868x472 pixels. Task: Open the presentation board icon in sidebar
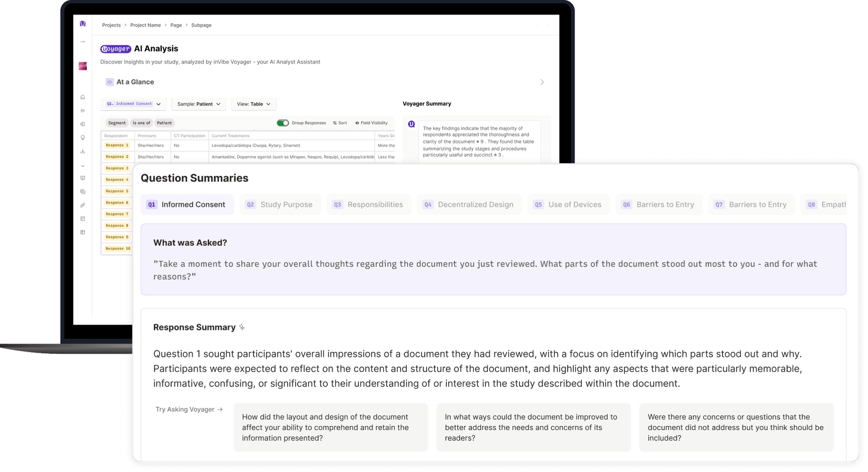click(x=83, y=178)
